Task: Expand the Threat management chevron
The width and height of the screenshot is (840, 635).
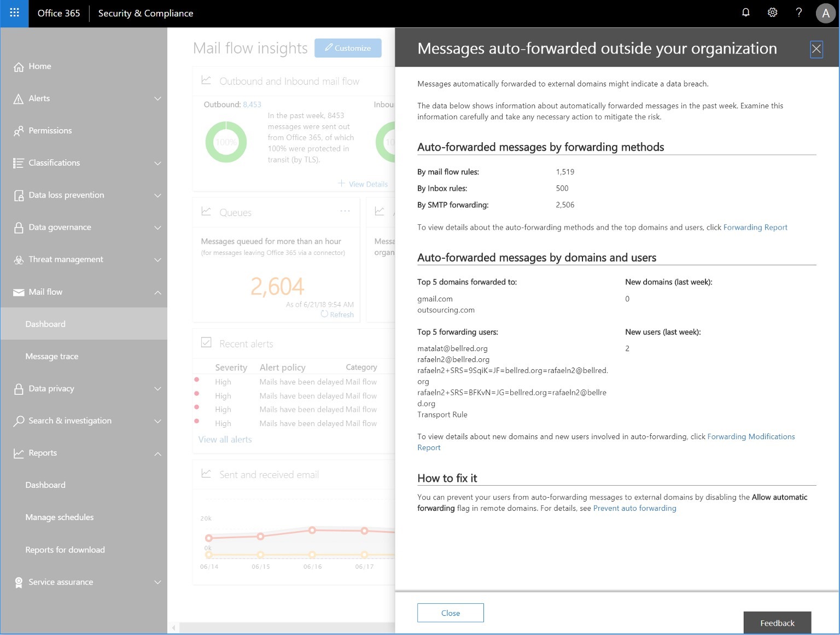Action: click(x=157, y=260)
